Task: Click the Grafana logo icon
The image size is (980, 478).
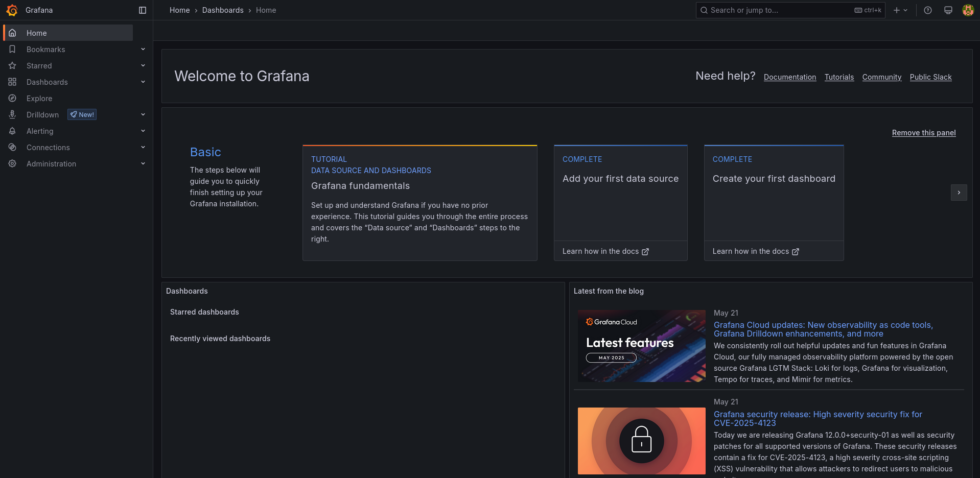Action: coord(12,10)
